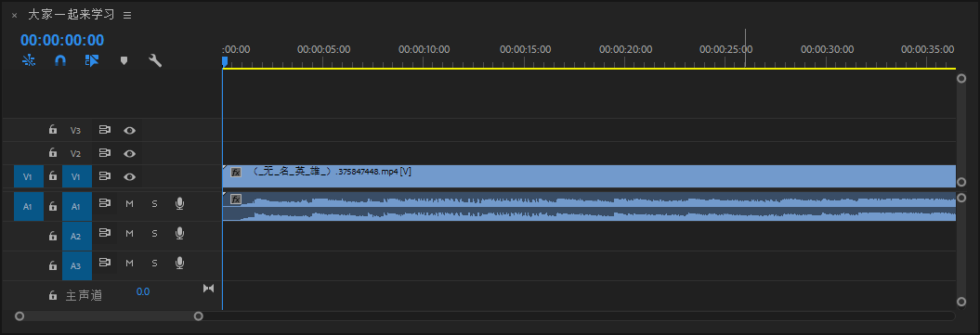This screenshot has width=980, height=335.
Task: Hide V3 track output eye
Action: (129, 131)
